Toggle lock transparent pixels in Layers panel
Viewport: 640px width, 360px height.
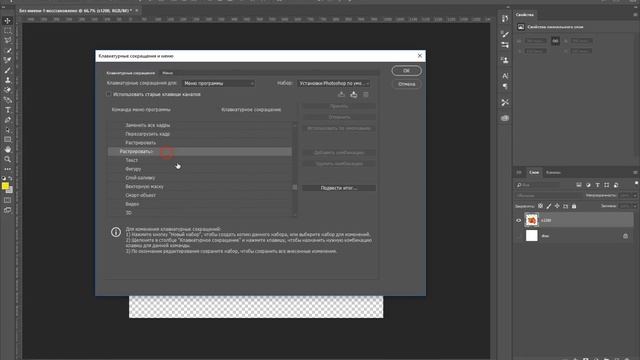tap(540, 206)
